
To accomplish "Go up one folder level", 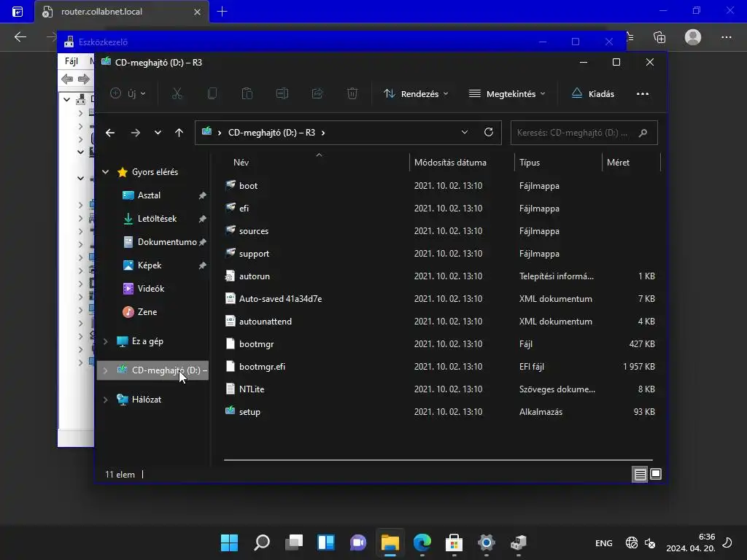I will coord(179,133).
